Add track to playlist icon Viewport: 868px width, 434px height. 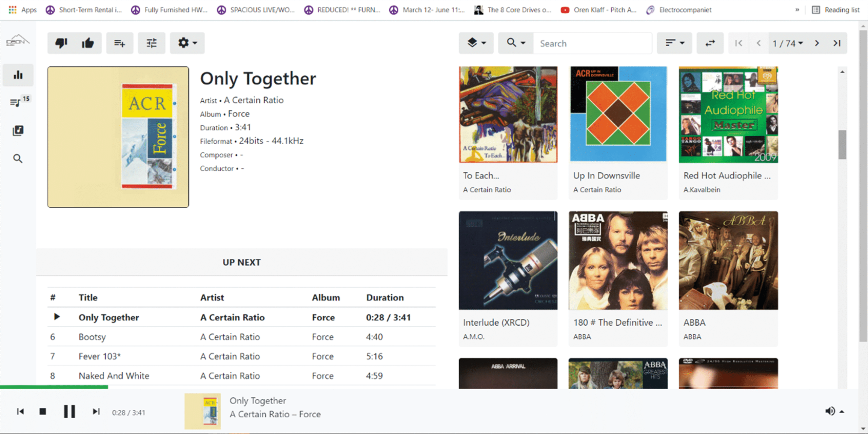119,43
